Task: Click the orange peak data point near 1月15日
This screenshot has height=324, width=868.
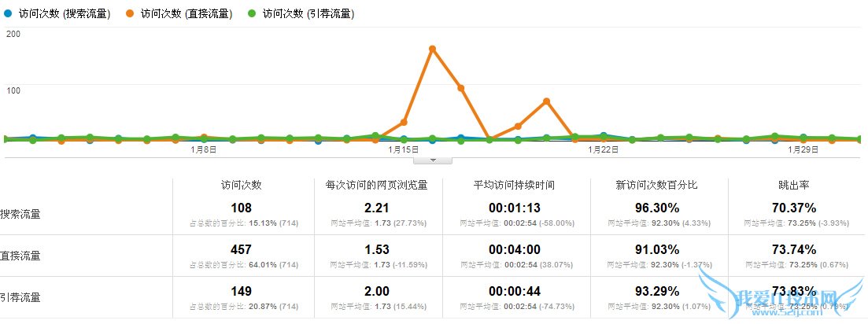Action: (432, 50)
